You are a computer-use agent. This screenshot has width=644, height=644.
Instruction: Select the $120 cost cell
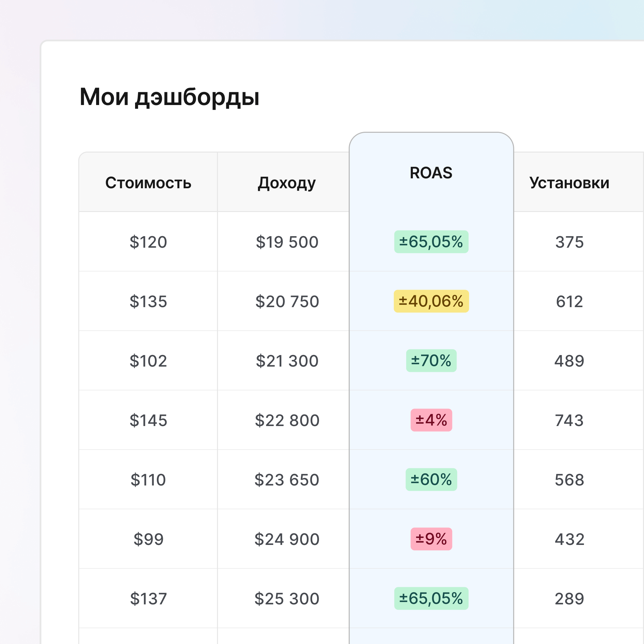[148, 242]
